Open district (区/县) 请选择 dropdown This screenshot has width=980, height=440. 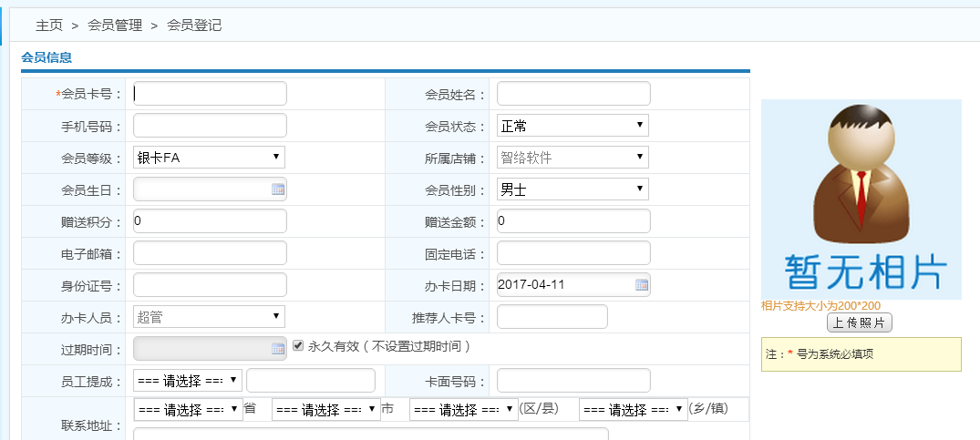coord(463,409)
